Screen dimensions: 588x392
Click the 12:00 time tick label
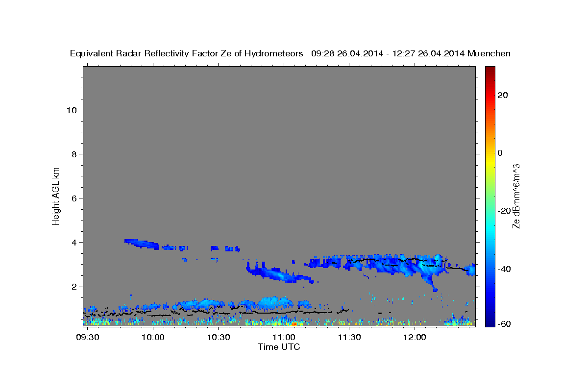[x=415, y=338]
